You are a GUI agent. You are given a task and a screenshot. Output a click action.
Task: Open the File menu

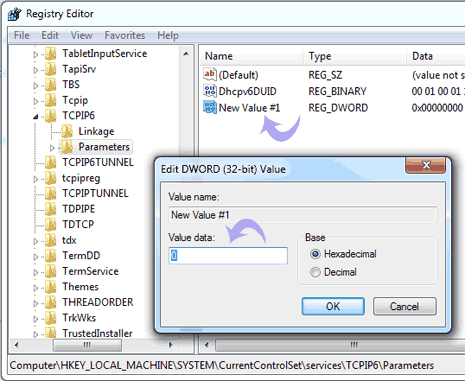point(22,35)
